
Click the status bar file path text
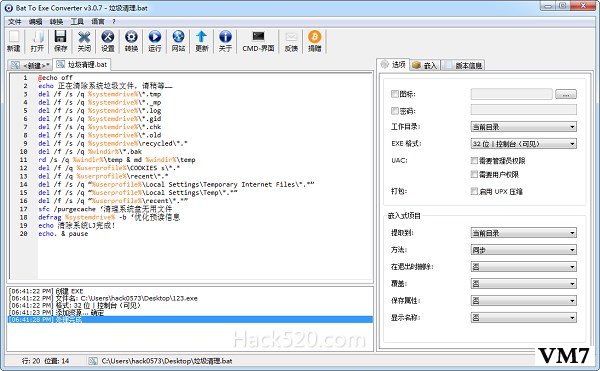(x=167, y=361)
